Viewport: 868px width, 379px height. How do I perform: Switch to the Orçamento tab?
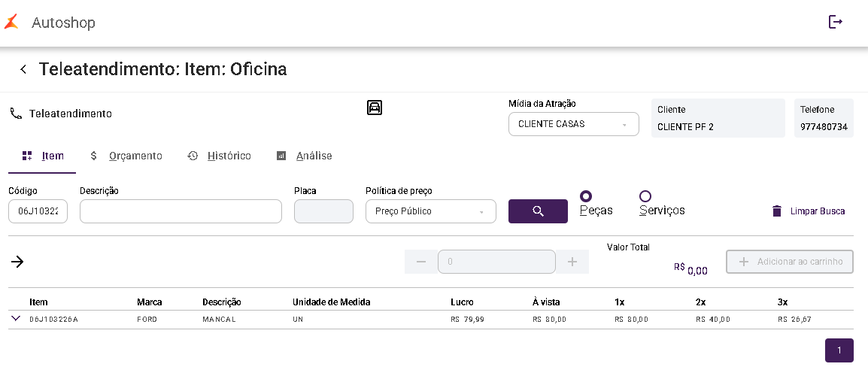[126, 156]
